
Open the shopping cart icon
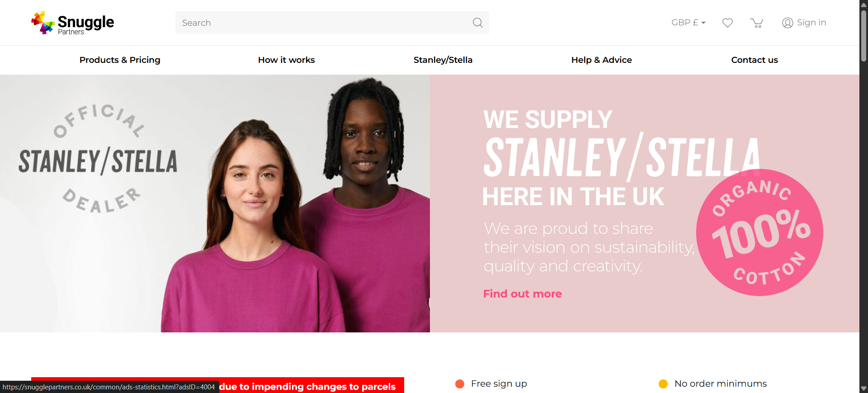click(757, 23)
